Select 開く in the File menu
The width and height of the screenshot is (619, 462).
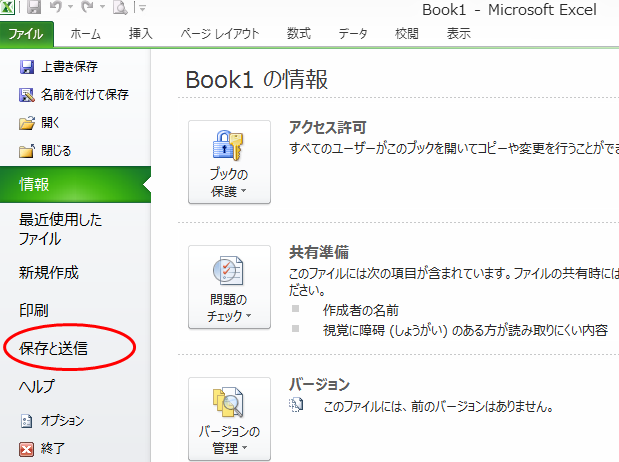pos(50,123)
